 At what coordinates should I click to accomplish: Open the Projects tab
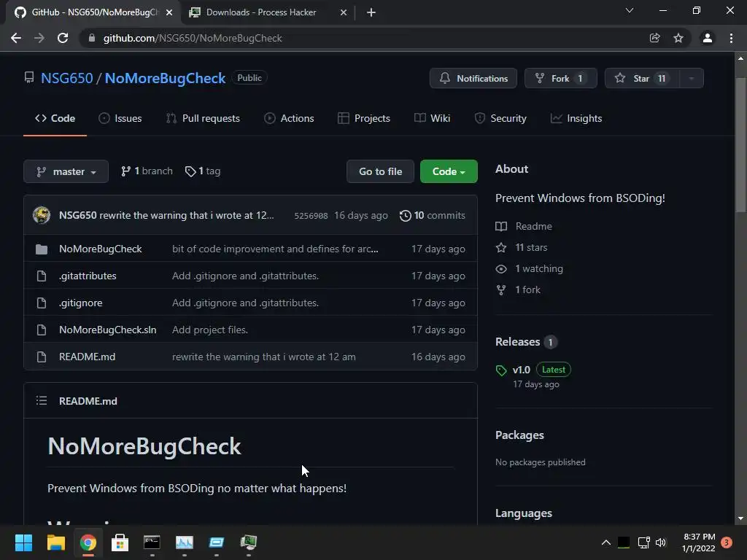(364, 118)
